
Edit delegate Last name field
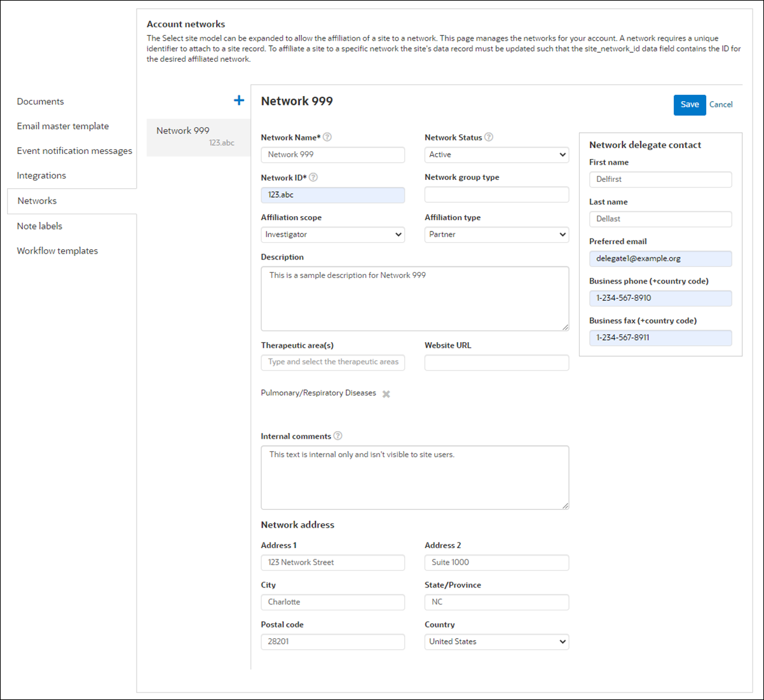(660, 219)
